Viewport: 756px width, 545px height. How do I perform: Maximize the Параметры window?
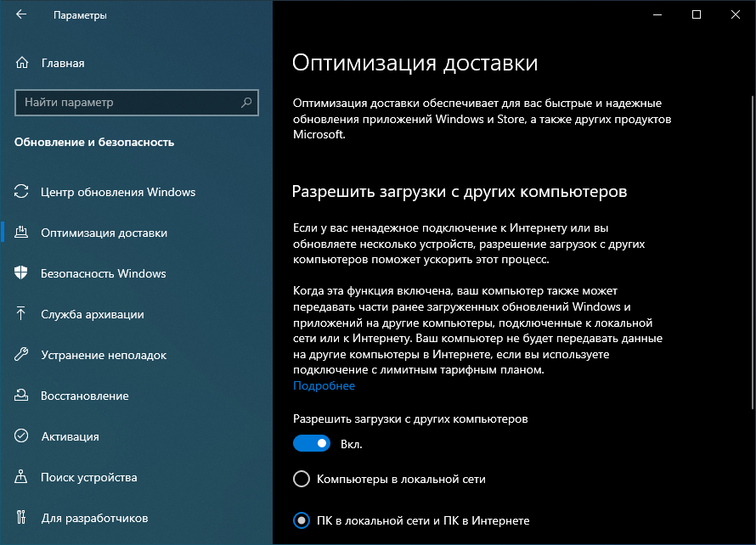tap(697, 14)
